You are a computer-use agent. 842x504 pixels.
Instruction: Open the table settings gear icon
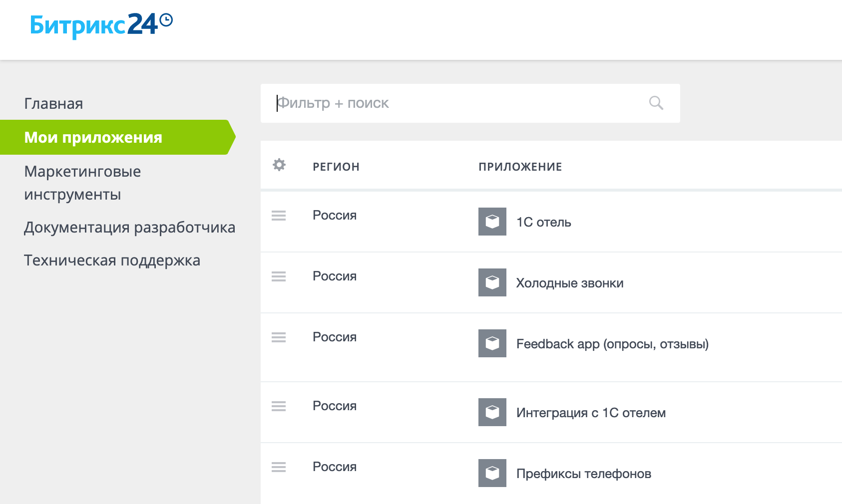pyautogui.click(x=279, y=165)
